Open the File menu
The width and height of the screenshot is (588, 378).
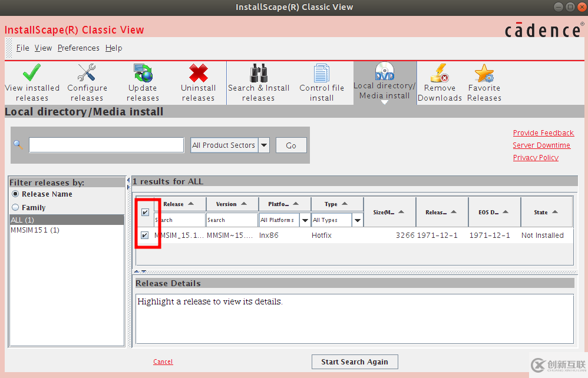[x=22, y=48]
